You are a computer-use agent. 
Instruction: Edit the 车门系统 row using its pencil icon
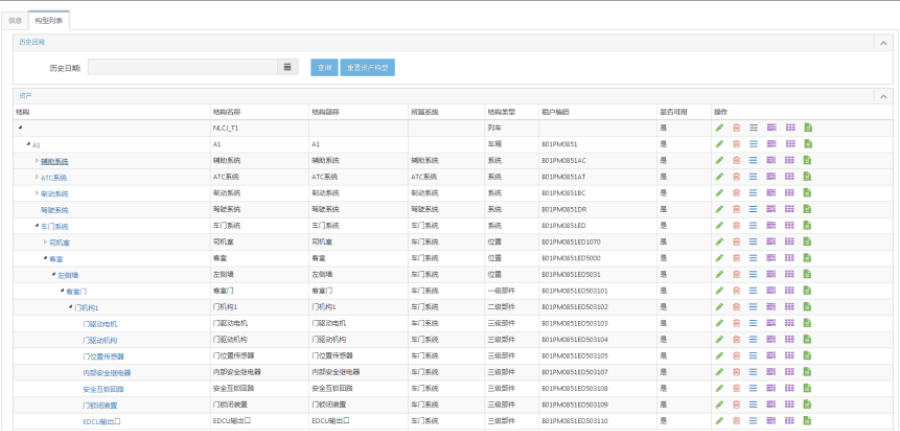point(719,225)
